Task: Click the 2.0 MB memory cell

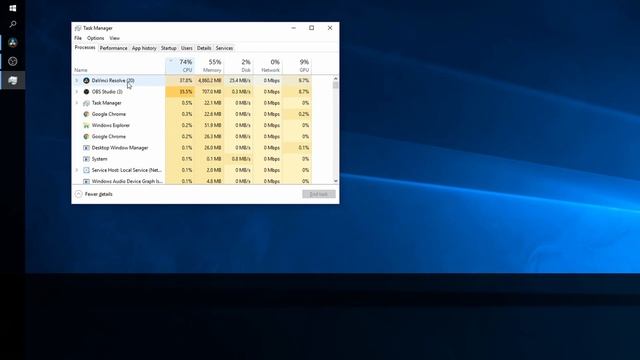Action: click(209, 170)
